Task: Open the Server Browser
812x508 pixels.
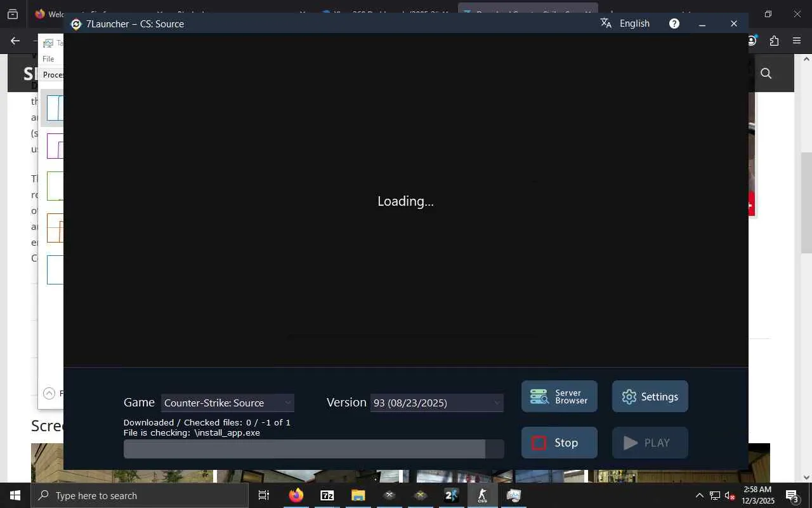Action: coord(560,396)
